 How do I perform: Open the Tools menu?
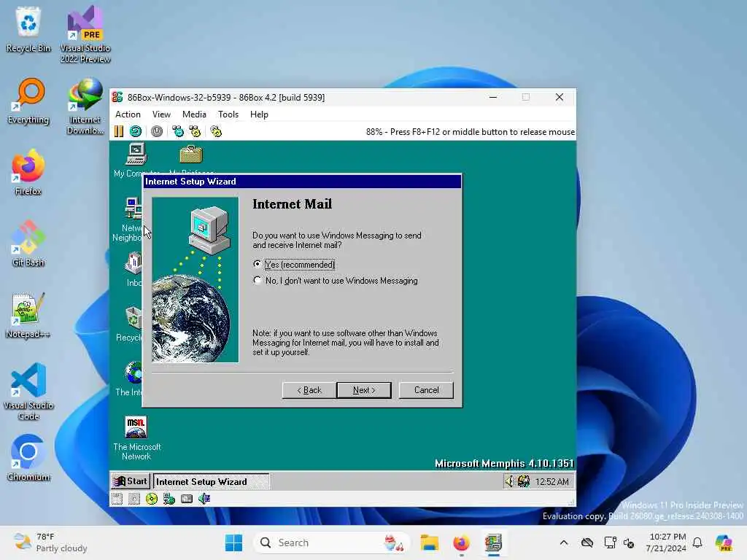tap(228, 114)
